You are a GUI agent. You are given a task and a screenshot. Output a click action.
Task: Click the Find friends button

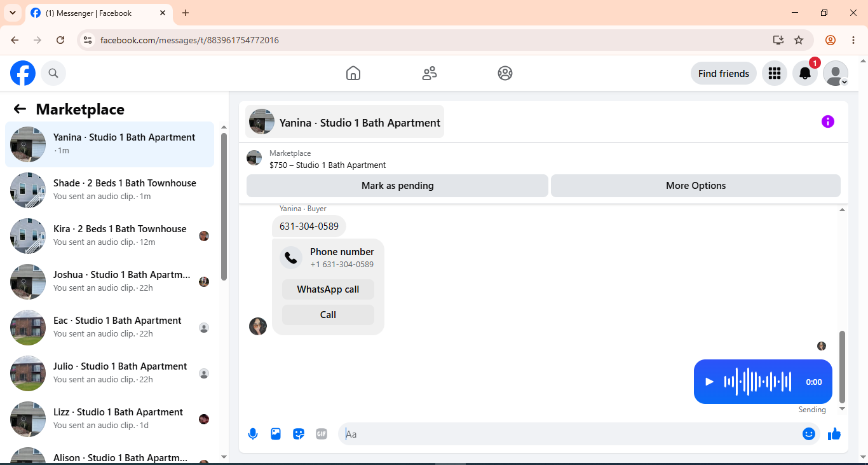(724, 73)
